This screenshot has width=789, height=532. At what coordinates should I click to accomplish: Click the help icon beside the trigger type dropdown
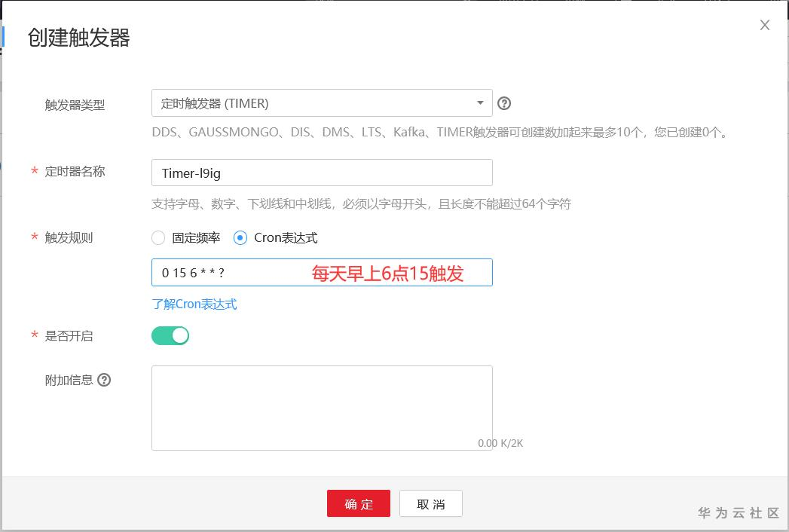[x=504, y=103]
